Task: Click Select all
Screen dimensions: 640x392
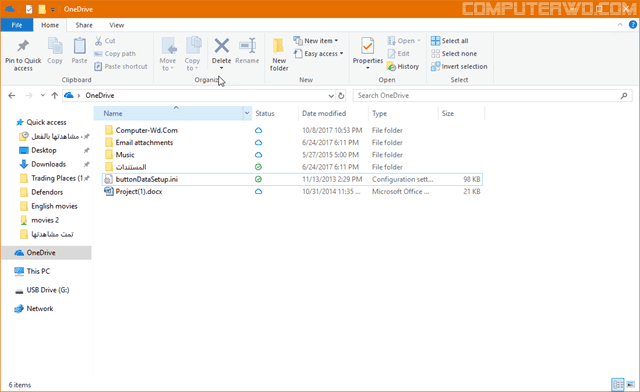Action: [x=449, y=41]
